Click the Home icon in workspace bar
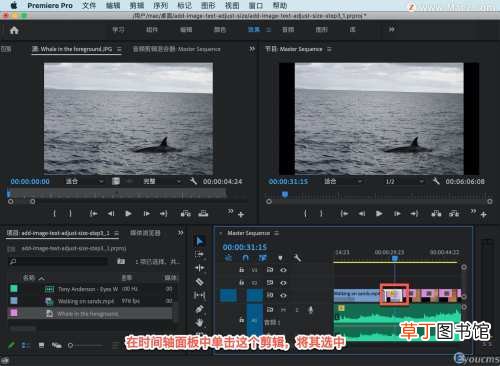This screenshot has height=366, width=500. click(14, 30)
